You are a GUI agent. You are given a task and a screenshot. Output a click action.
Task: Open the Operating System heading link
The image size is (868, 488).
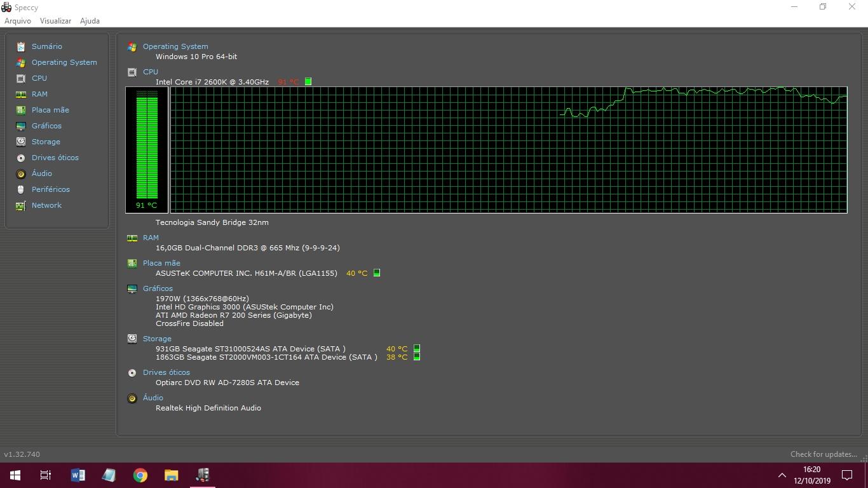coord(175,46)
